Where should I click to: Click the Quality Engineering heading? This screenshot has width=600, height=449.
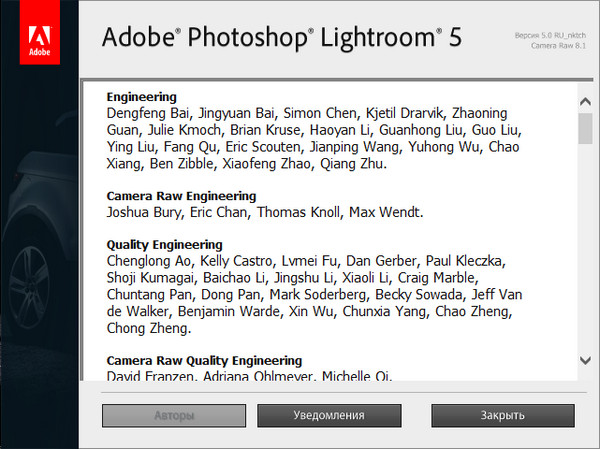(x=165, y=244)
